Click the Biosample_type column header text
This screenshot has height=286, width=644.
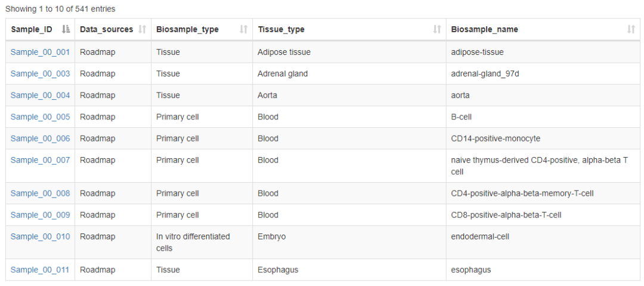coord(187,29)
